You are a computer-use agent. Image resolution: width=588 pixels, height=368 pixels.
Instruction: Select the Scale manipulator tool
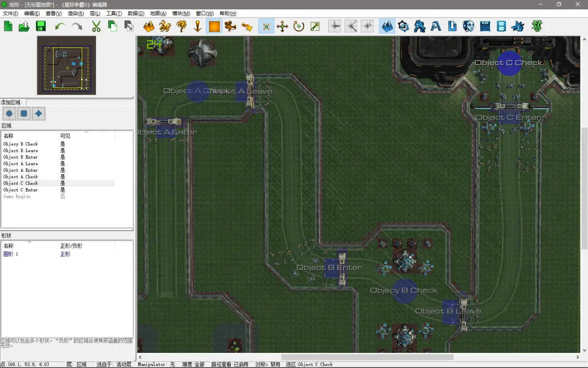click(x=315, y=26)
